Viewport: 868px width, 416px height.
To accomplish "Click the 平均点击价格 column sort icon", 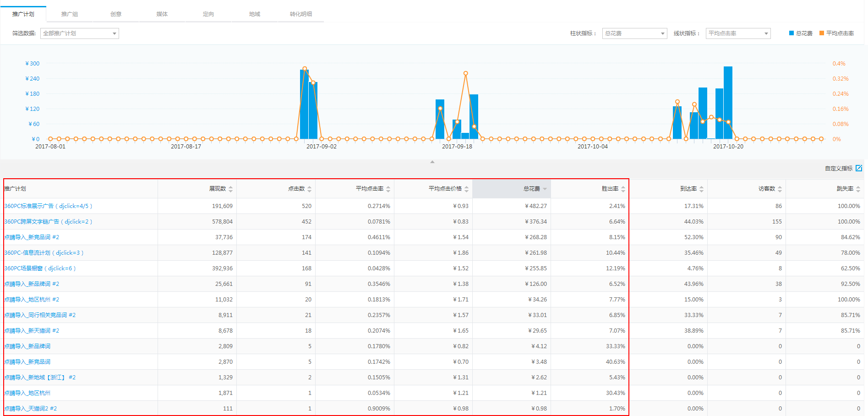I will point(466,189).
